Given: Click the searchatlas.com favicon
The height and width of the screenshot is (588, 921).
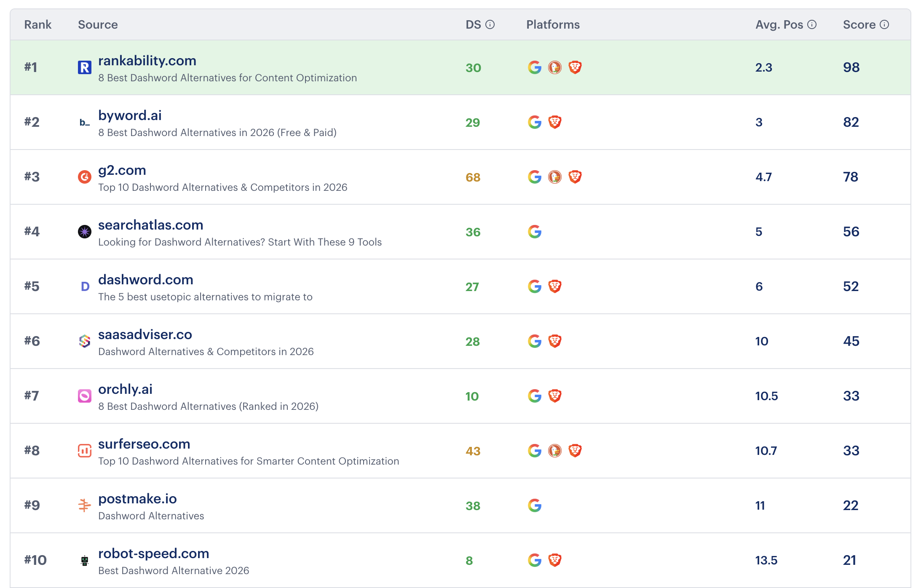Looking at the screenshot, I should (x=84, y=231).
